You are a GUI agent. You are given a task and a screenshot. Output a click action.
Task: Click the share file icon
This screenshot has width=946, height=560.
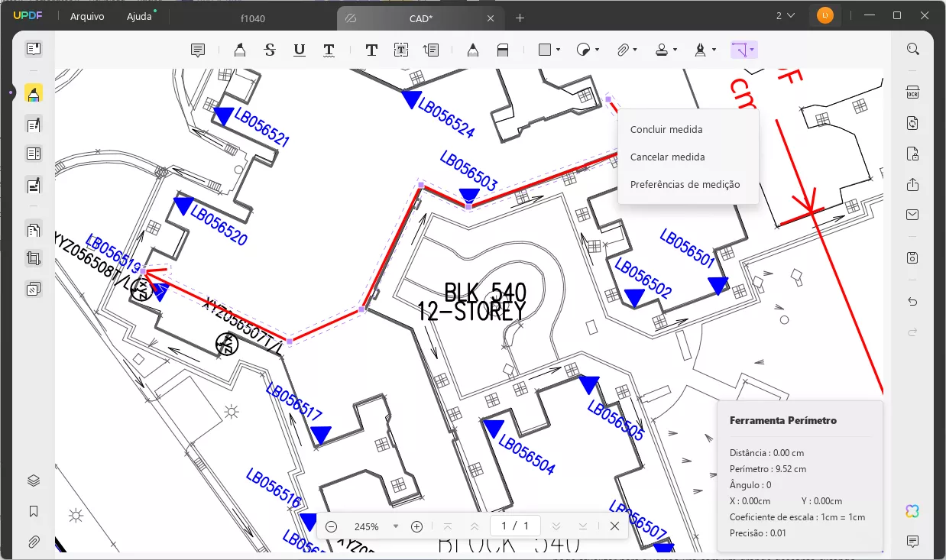coord(912,185)
